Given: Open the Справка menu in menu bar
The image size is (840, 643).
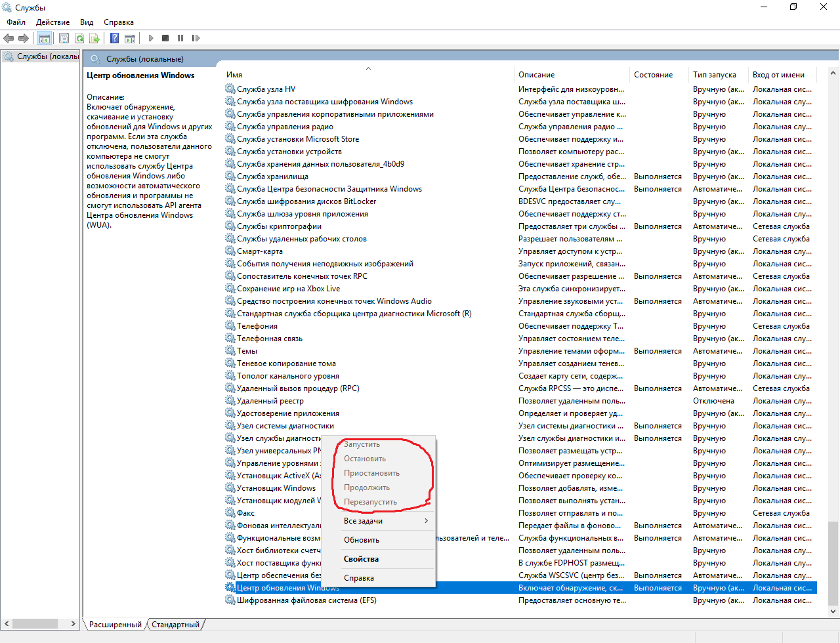Looking at the screenshot, I should [119, 22].
